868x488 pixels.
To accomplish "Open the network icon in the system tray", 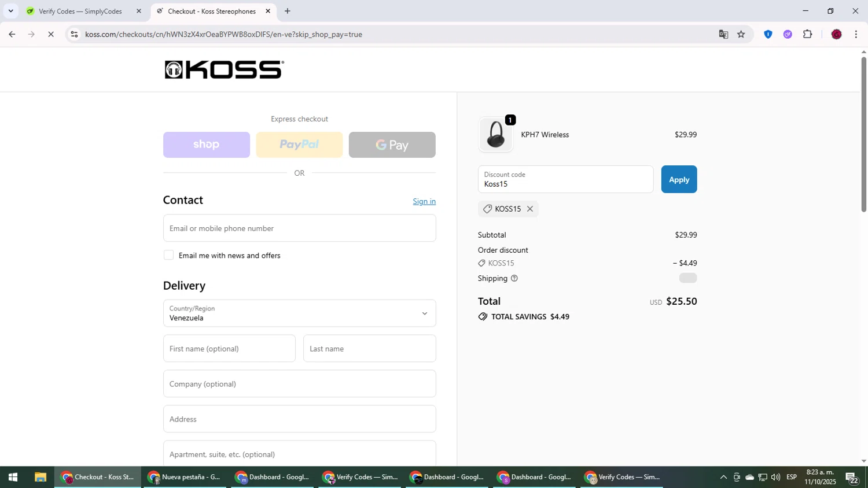I will click(x=763, y=477).
